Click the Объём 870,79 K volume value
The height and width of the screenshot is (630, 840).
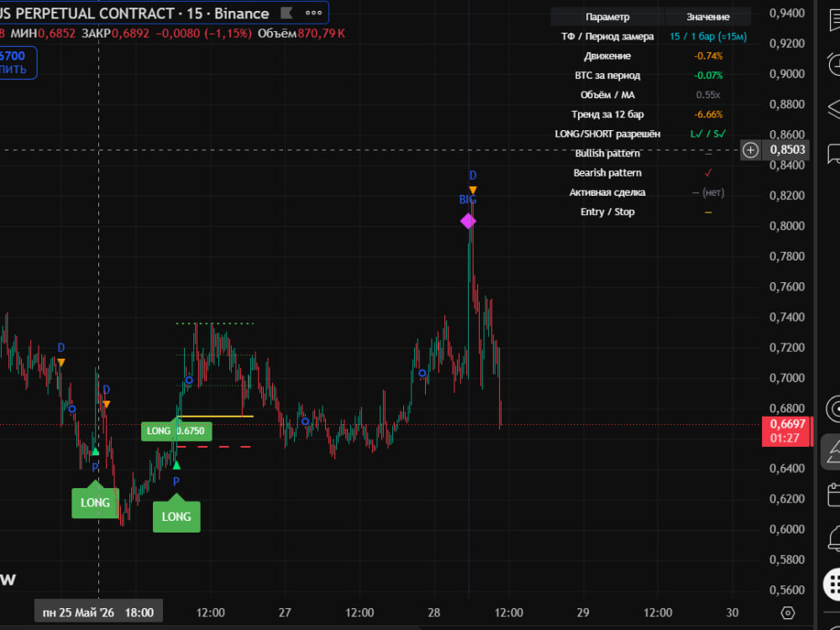[x=301, y=34]
